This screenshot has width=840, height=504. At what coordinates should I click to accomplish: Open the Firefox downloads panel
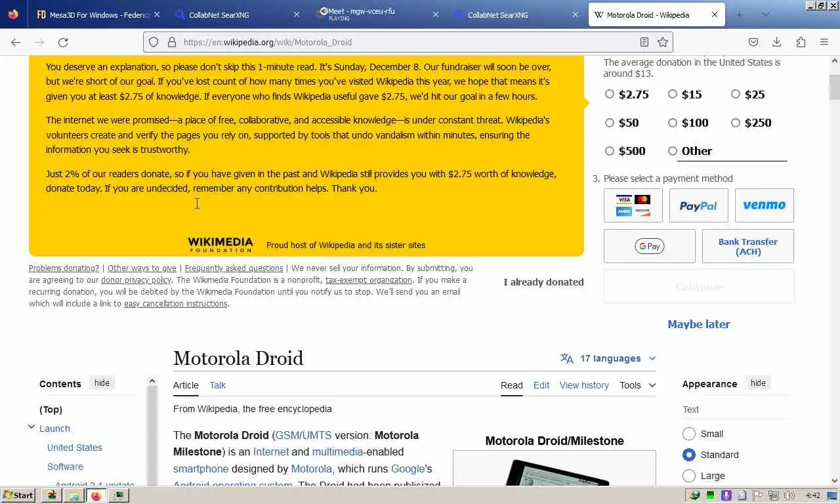776,42
